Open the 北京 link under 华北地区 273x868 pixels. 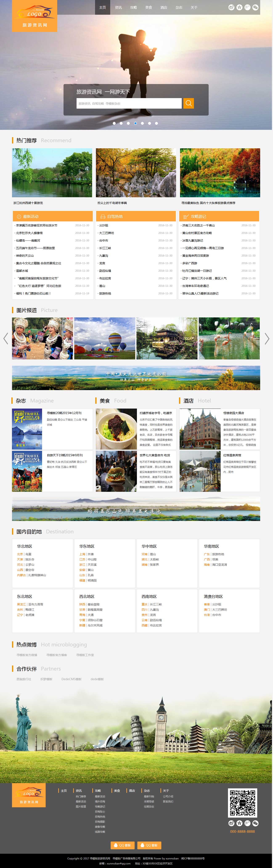(x=20, y=554)
